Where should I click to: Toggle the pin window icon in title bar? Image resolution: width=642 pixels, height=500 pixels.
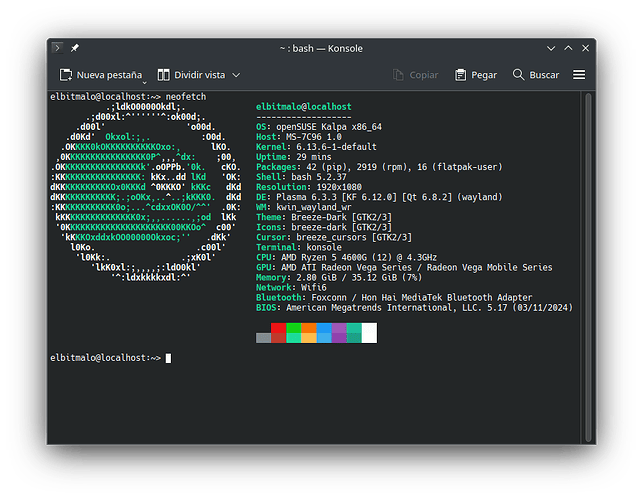[75, 48]
